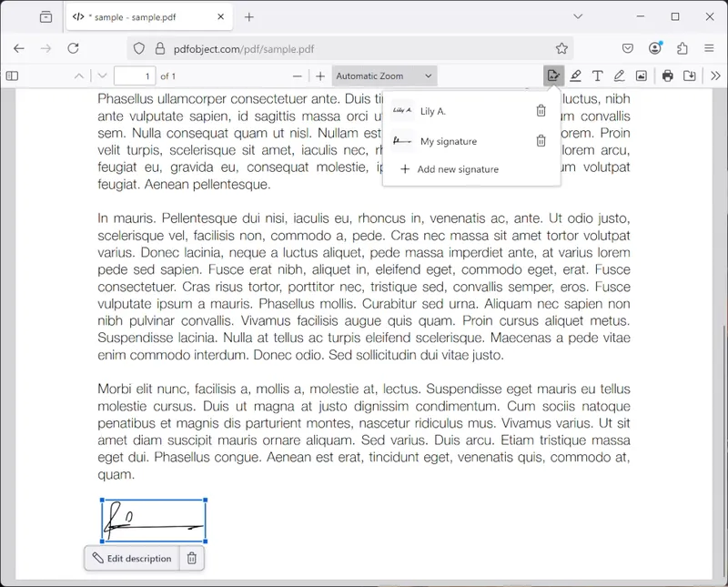The image size is (728, 587).
Task: Delete the My signature entry
Action: 541,141
